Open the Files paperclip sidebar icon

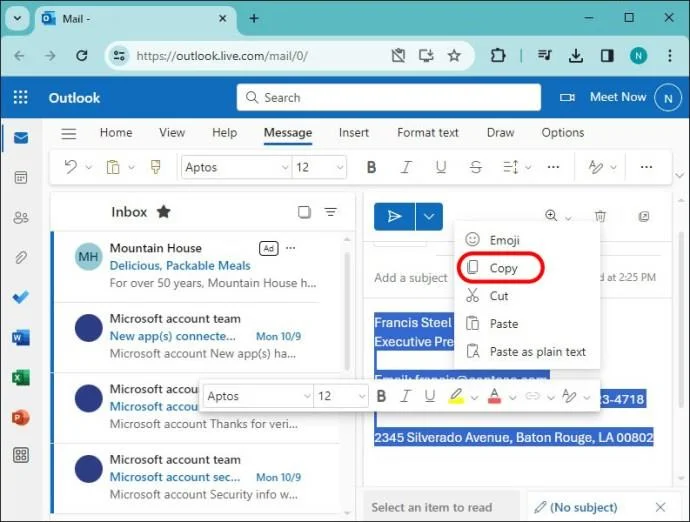pyautogui.click(x=21, y=257)
